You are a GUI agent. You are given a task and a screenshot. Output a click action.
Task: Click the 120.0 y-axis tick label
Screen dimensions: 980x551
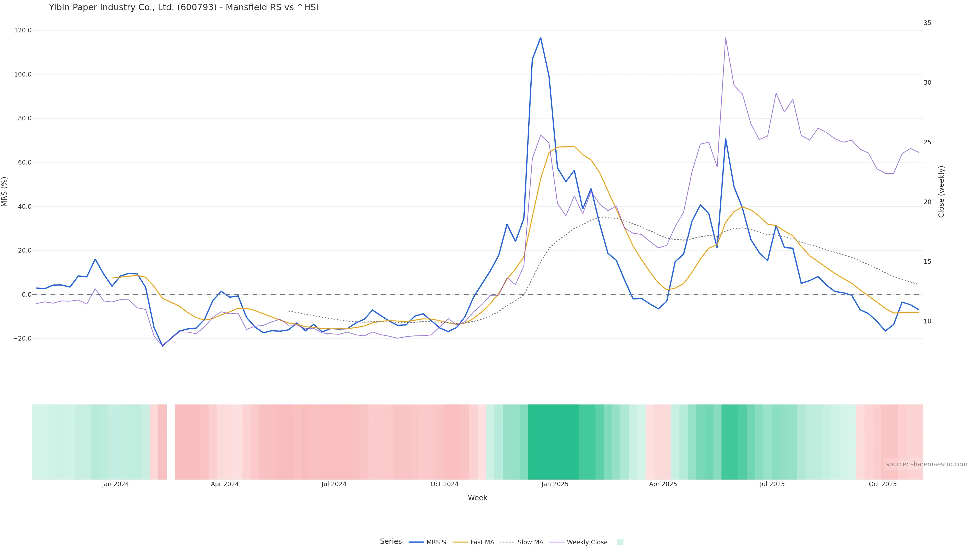click(x=23, y=30)
